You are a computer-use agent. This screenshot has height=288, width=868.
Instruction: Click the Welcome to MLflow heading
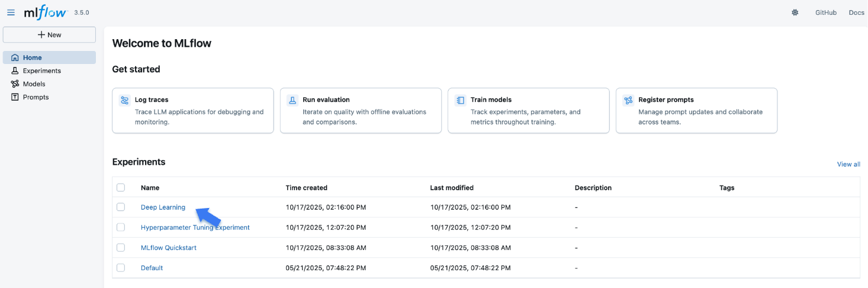162,43
